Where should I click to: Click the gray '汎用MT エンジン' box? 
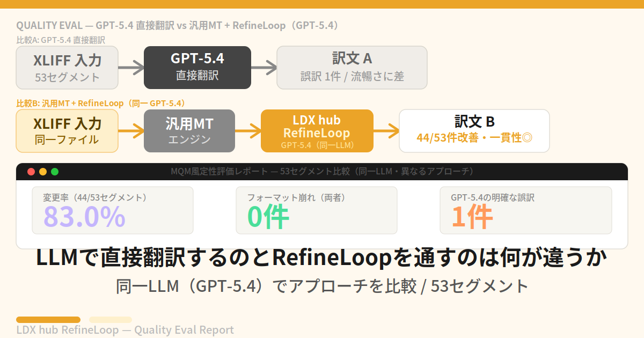(189, 131)
